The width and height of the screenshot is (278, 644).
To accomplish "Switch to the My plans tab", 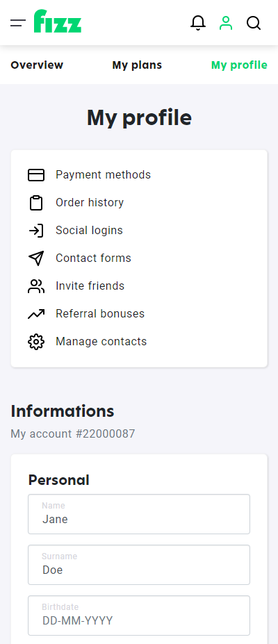I will tap(137, 65).
